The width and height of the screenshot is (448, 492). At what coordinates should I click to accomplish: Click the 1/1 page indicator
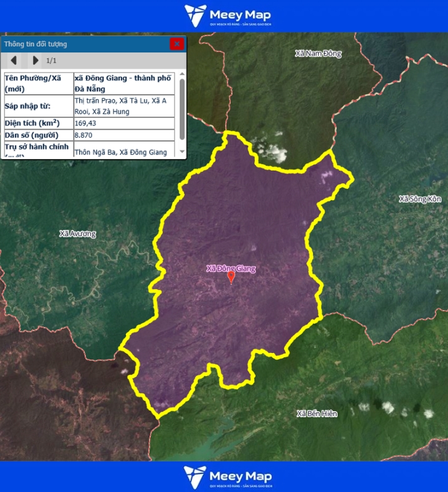tap(52, 60)
